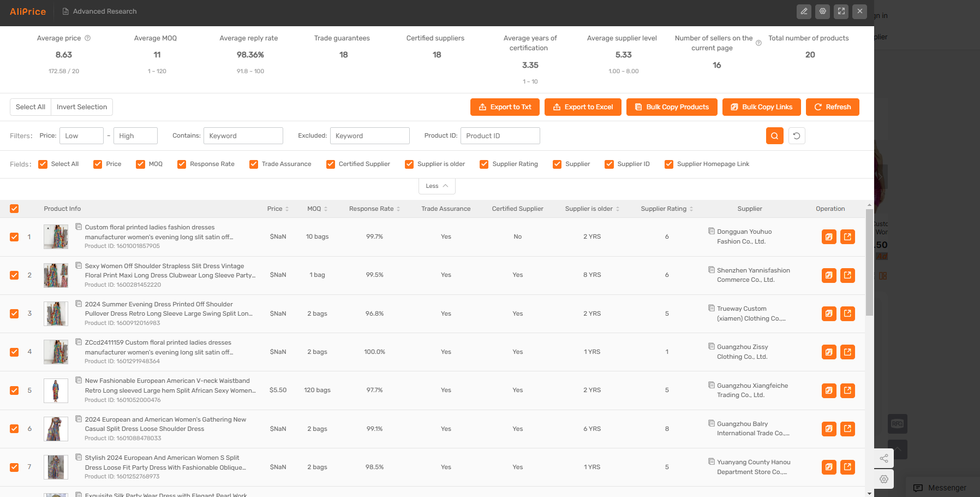Uncheck row 5 product checkbox
This screenshot has height=497, width=980.
[14, 390]
